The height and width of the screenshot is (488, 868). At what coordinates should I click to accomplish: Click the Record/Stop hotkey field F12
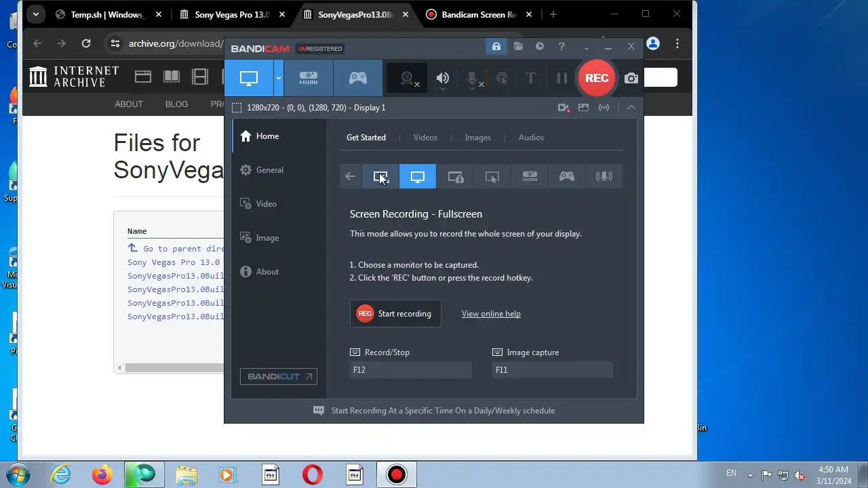(x=411, y=369)
